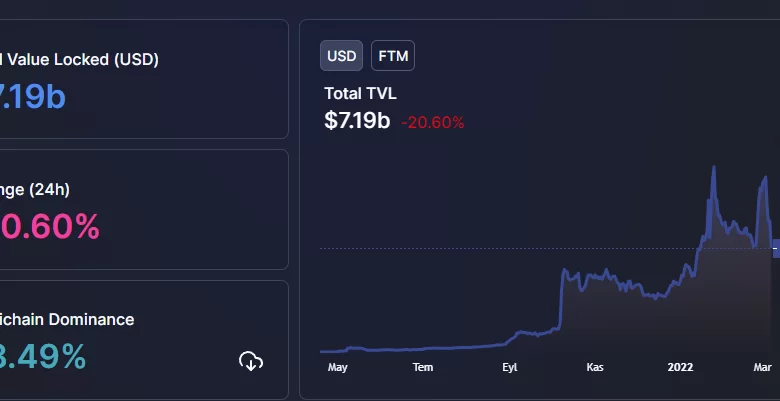Click the highest peak of the TVL chart
The width and height of the screenshot is (780, 401).
tap(714, 168)
